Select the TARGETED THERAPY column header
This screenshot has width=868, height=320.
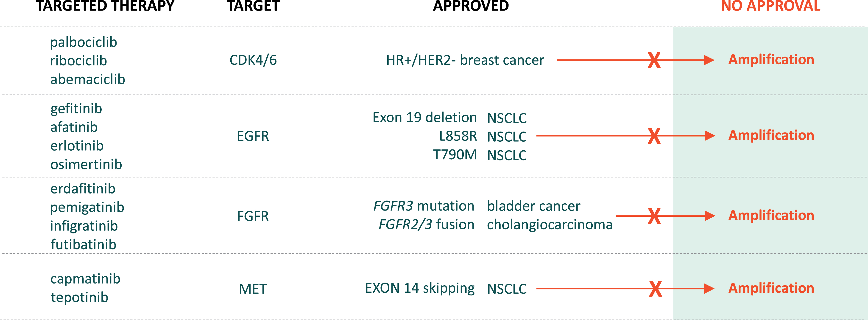click(105, 6)
